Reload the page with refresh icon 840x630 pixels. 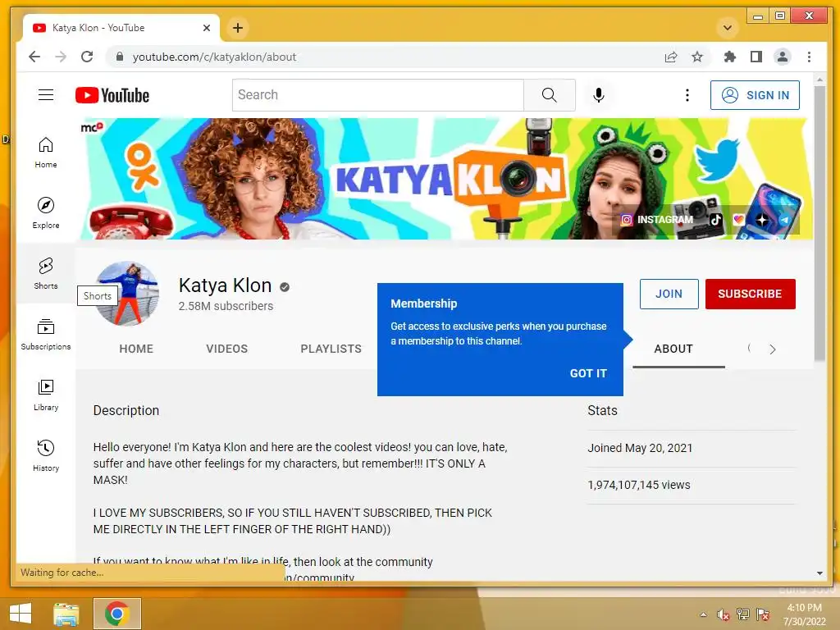point(87,57)
